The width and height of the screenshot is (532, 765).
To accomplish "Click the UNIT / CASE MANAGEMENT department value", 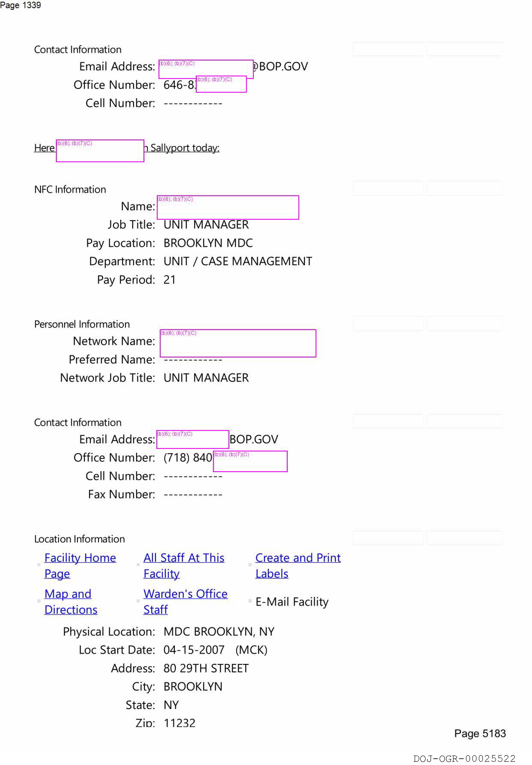I will coord(237,262).
